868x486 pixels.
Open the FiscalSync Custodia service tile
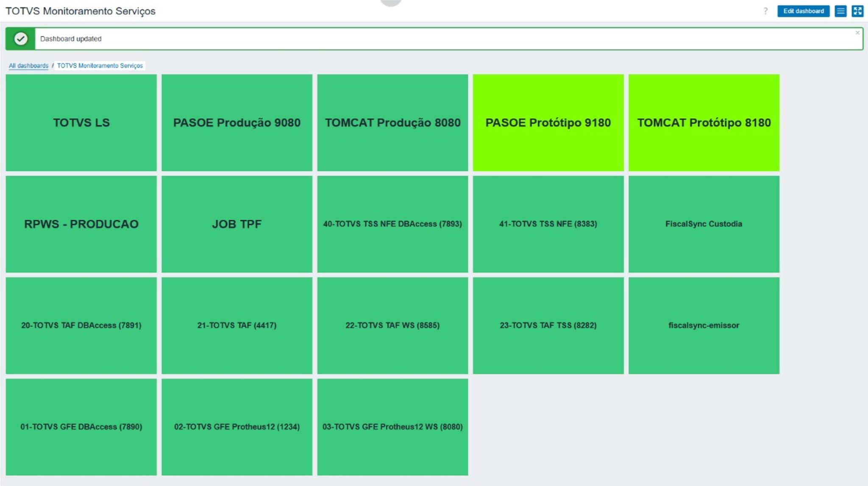tap(704, 224)
